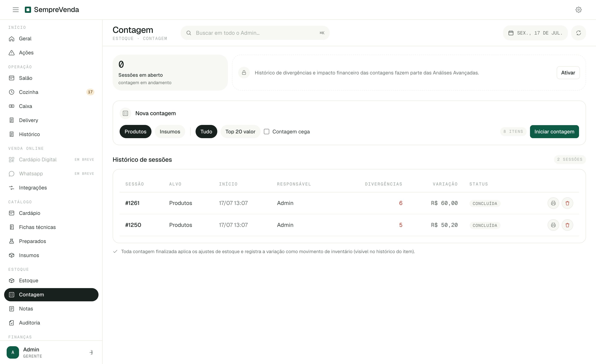
Task: Print session #1250
Action: [x=553, y=225]
